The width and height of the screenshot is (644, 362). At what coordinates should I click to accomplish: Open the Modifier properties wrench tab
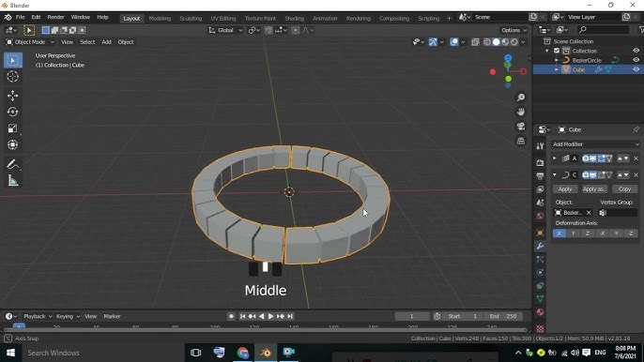(x=540, y=246)
